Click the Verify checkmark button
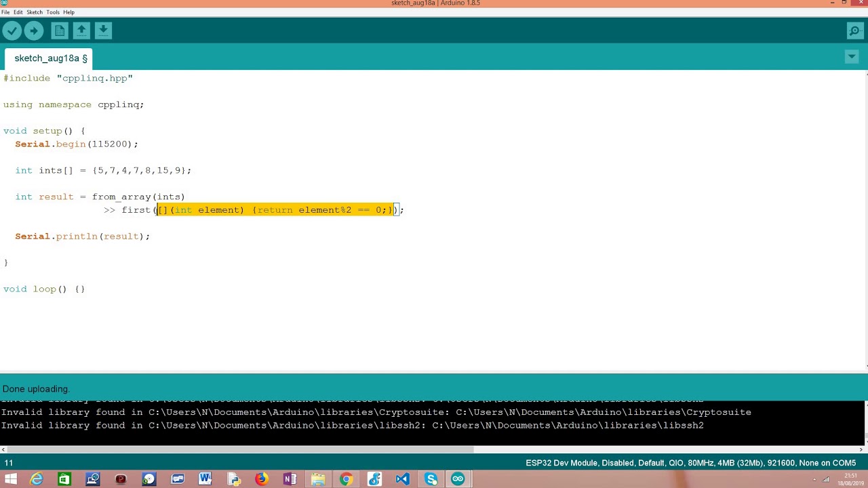 pyautogui.click(x=12, y=30)
